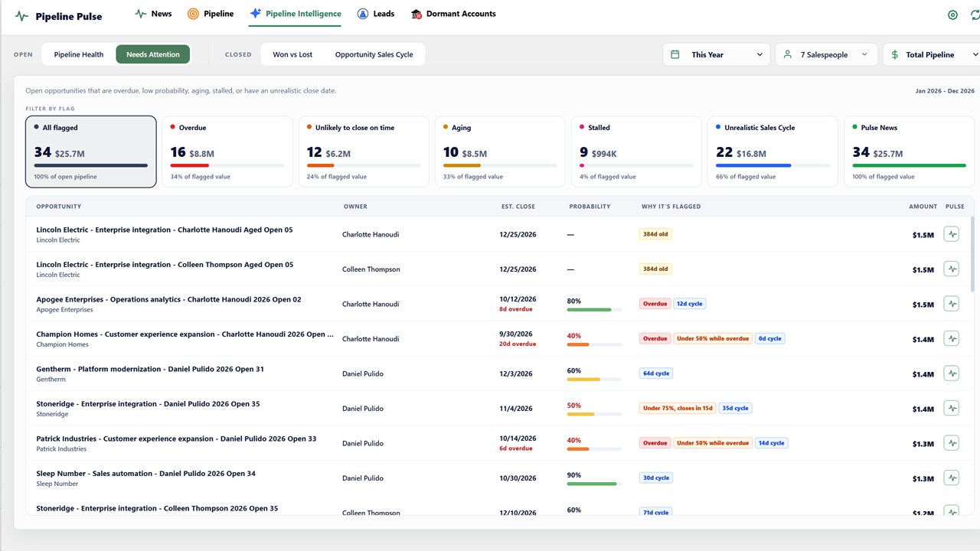View Pulse for Patrick Industries opportunity

(x=952, y=443)
